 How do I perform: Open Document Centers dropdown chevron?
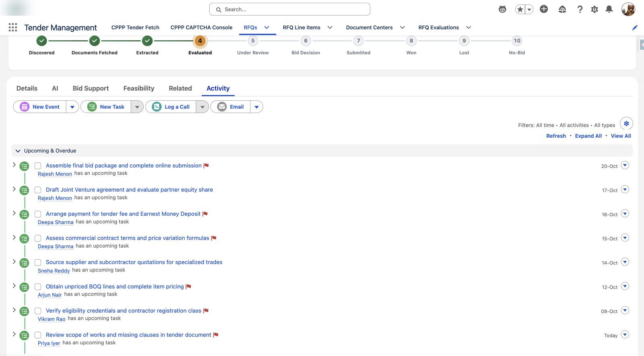click(x=402, y=27)
